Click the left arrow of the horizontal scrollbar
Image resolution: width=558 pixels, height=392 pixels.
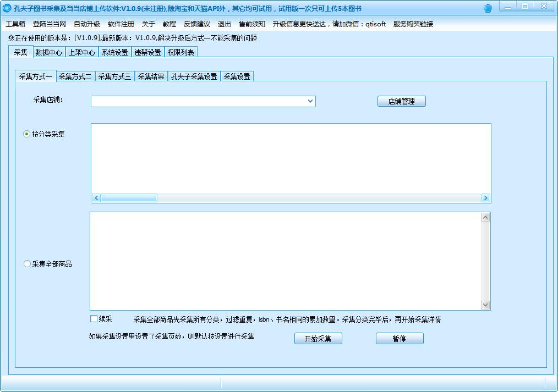95,198
